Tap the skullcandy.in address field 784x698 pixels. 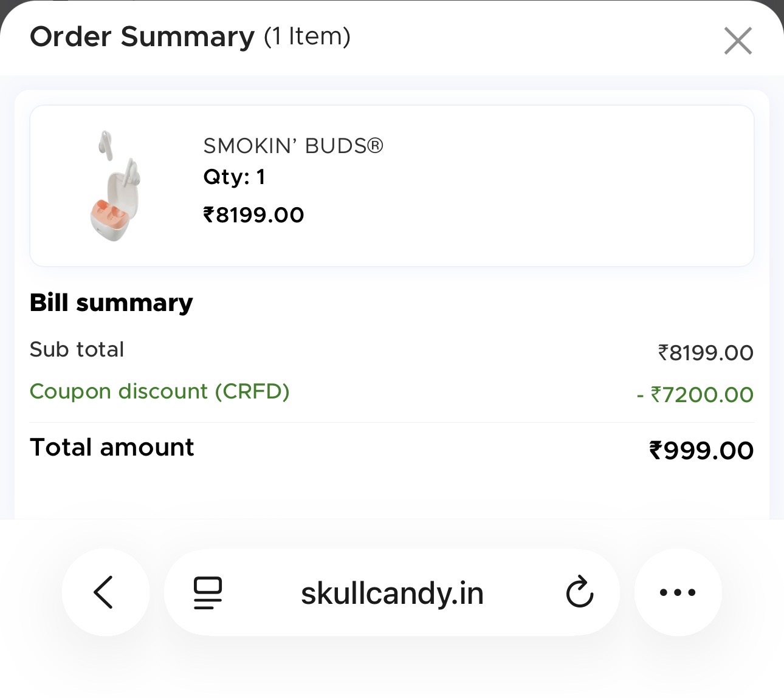point(392,594)
